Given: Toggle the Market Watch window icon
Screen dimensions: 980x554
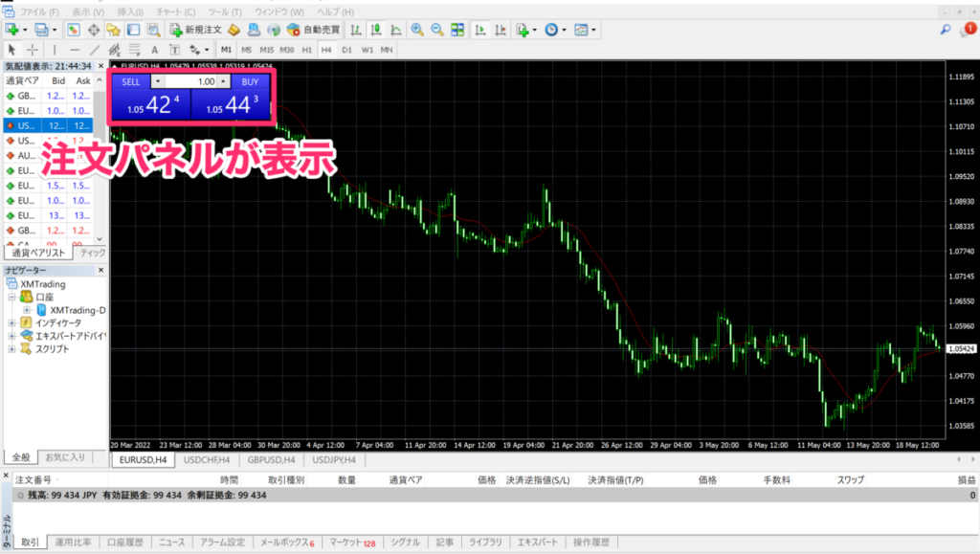Looking at the screenshot, I should tap(73, 30).
